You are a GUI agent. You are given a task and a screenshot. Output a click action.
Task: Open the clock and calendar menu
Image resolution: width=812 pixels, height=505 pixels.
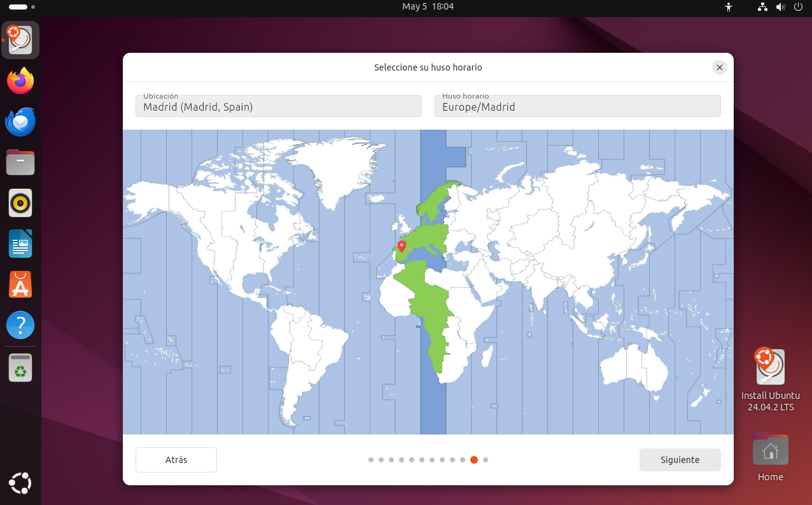tap(428, 7)
